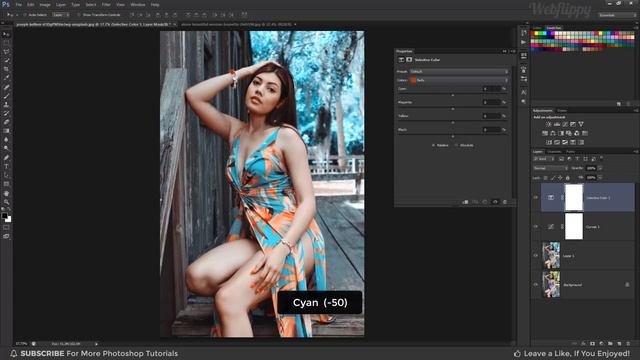
Task: Select the Brush tool
Action: pyautogui.click(x=6, y=96)
